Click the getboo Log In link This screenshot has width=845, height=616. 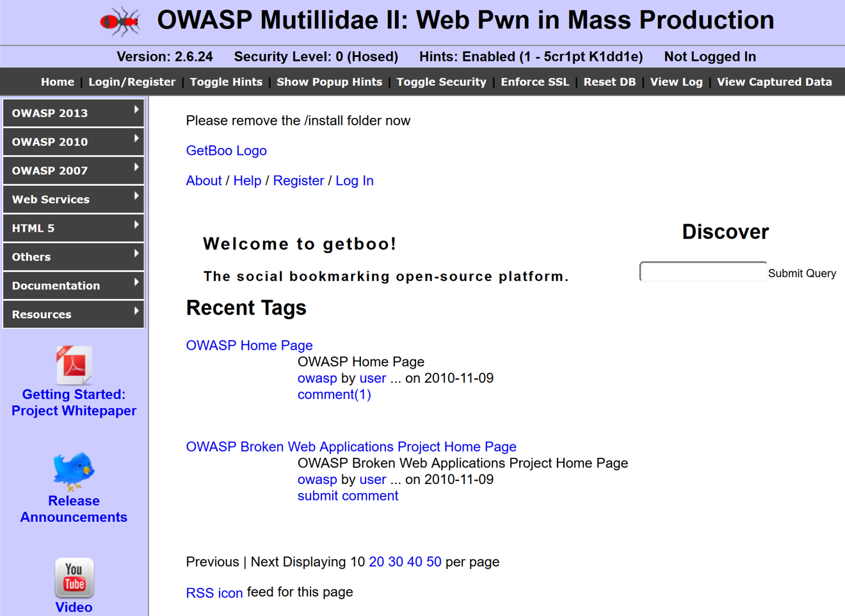pyautogui.click(x=355, y=181)
